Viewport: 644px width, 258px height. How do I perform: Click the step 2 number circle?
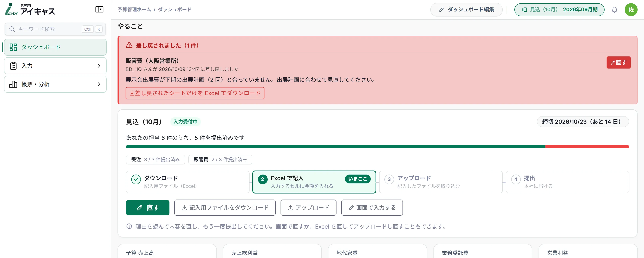(262, 179)
